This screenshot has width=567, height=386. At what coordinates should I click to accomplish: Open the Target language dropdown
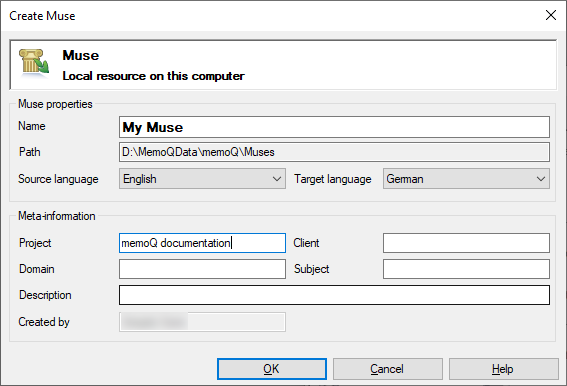[x=466, y=179]
